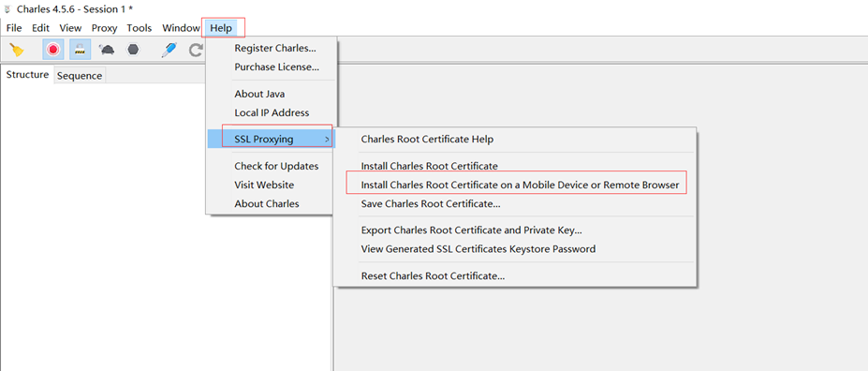Open the Edit menu
This screenshot has height=371, width=868.
[40, 28]
